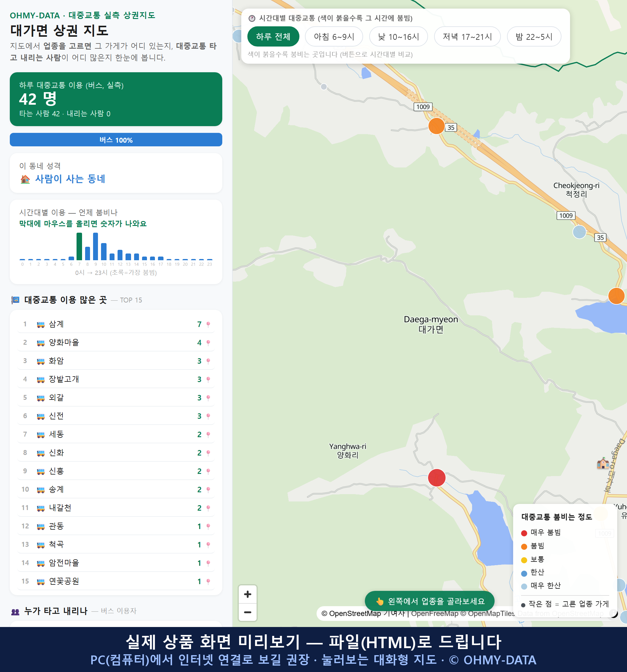This screenshot has width=627, height=672.
Task: Locate 신전 stop with its pin icon
Action: coord(208,416)
